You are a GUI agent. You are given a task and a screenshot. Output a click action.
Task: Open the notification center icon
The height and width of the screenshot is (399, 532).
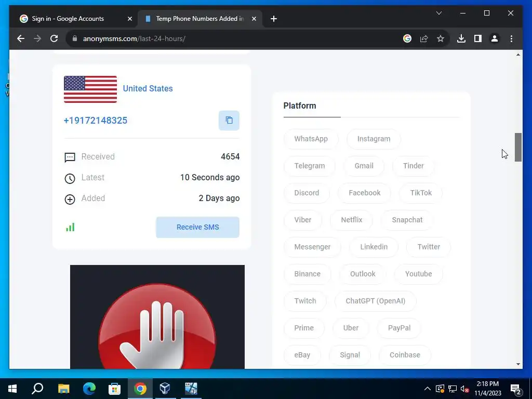pyautogui.click(x=516, y=389)
